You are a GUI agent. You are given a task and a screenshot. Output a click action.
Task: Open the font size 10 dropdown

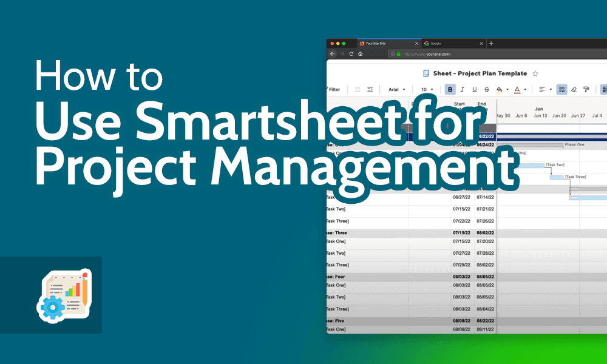click(427, 89)
